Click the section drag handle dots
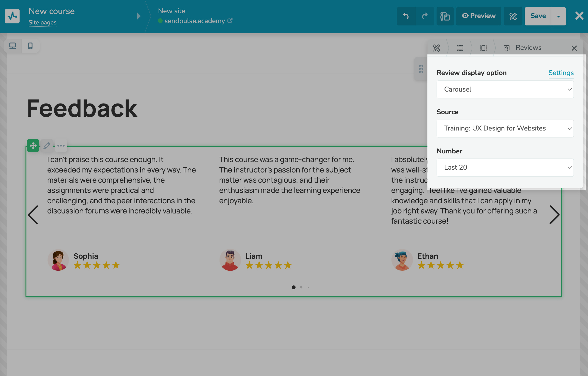 [421, 69]
